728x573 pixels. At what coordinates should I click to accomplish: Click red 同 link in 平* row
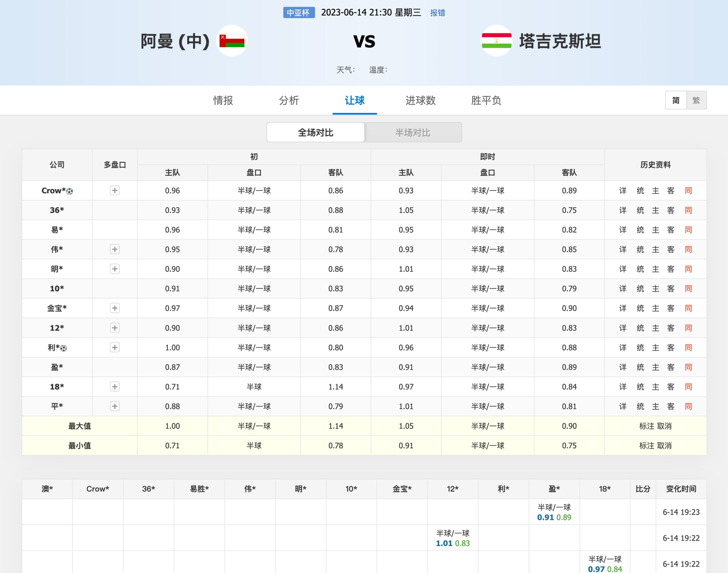coord(688,406)
